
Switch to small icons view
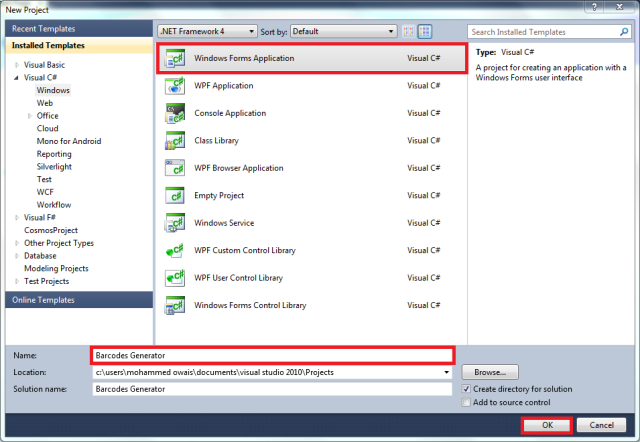point(408,31)
